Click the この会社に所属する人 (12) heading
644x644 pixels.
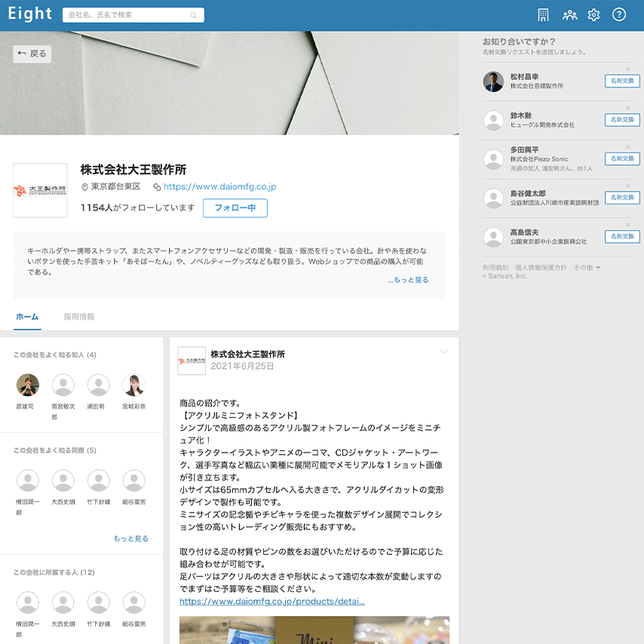(54, 572)
